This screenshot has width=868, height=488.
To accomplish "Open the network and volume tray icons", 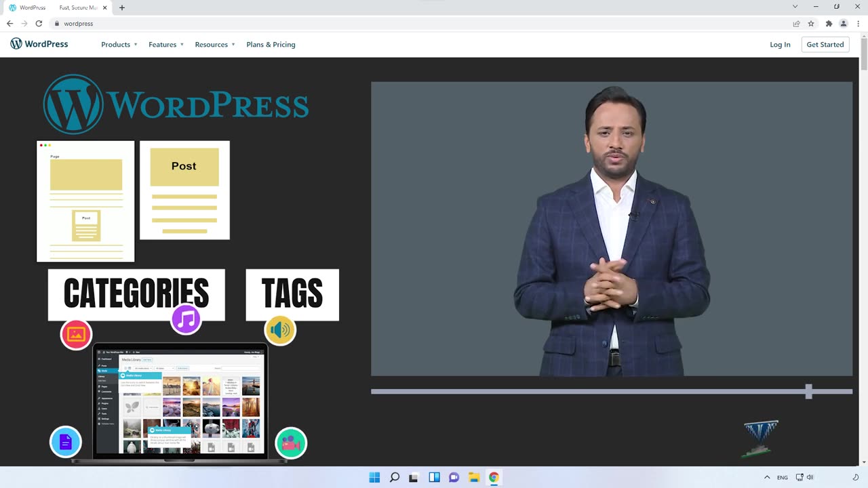I will point(804,477).
